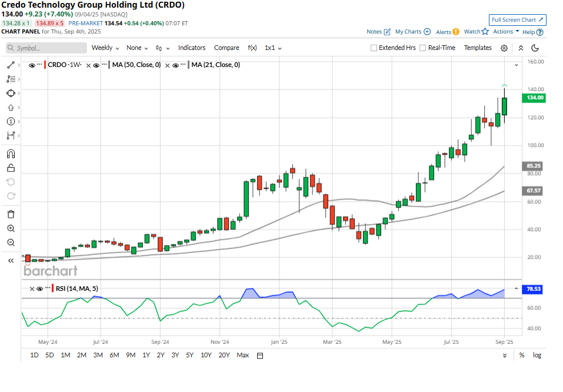Switch to dark mode
Image resolution: width=563 pixels, height=392 pixels.
click(x=535, y=48)
